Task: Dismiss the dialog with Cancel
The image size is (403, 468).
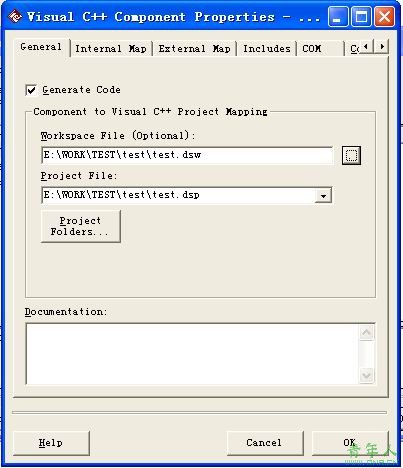Action: point(264,443)
